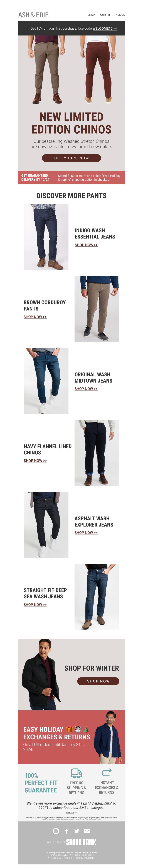143x868 pixels.
Task: Click SHOP NOW button under Shop For Winter
Action: point(98,681)
